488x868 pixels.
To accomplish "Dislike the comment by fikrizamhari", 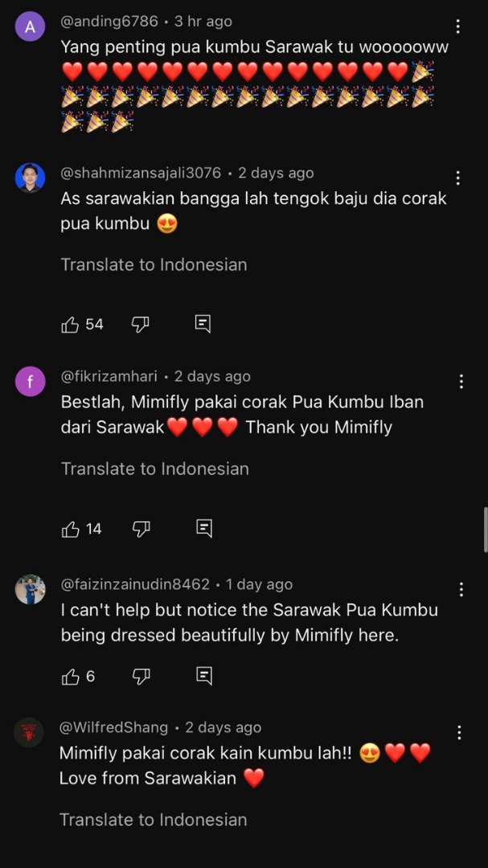I will tap(141, 529).
